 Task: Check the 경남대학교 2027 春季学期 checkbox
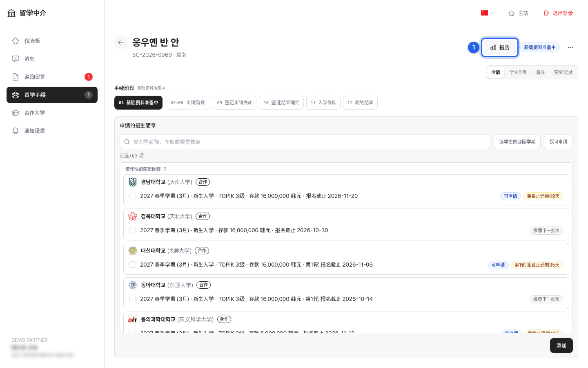click(x=133, y=196)
